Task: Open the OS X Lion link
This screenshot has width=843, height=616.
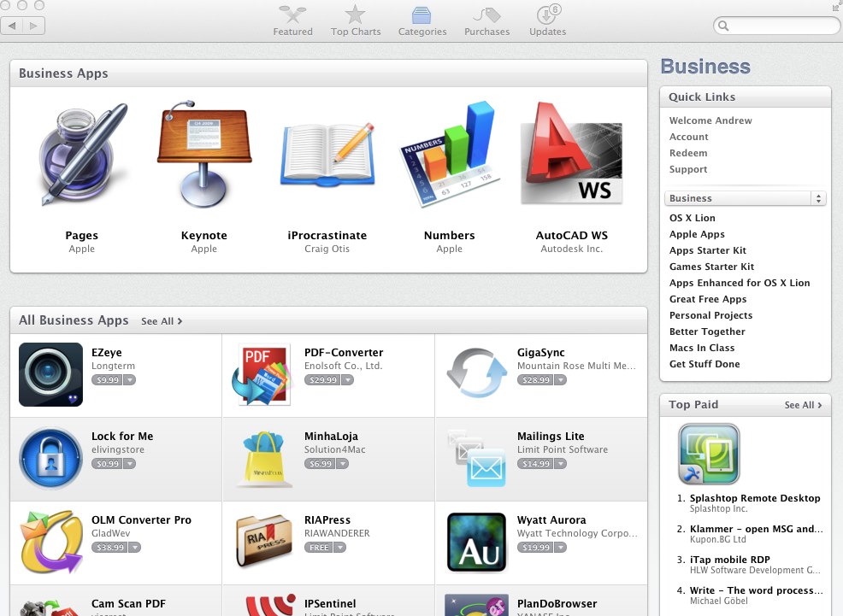Action: [x=693, y=218]
